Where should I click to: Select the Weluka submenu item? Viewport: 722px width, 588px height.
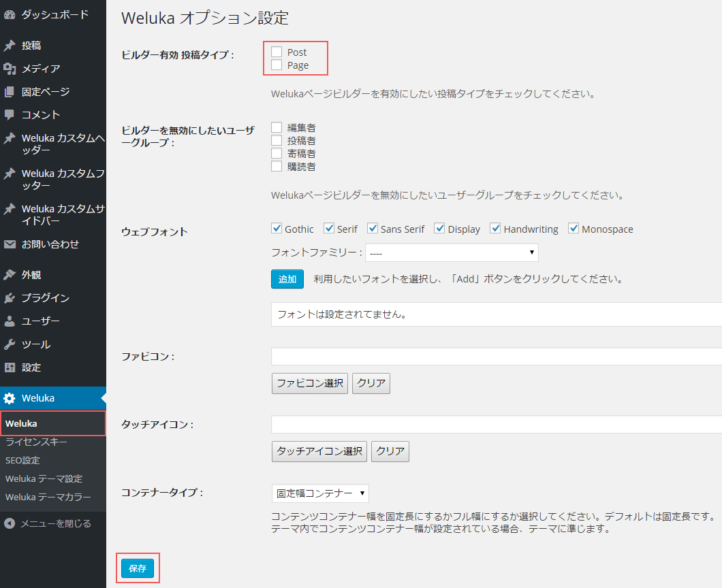coord(53,423)
